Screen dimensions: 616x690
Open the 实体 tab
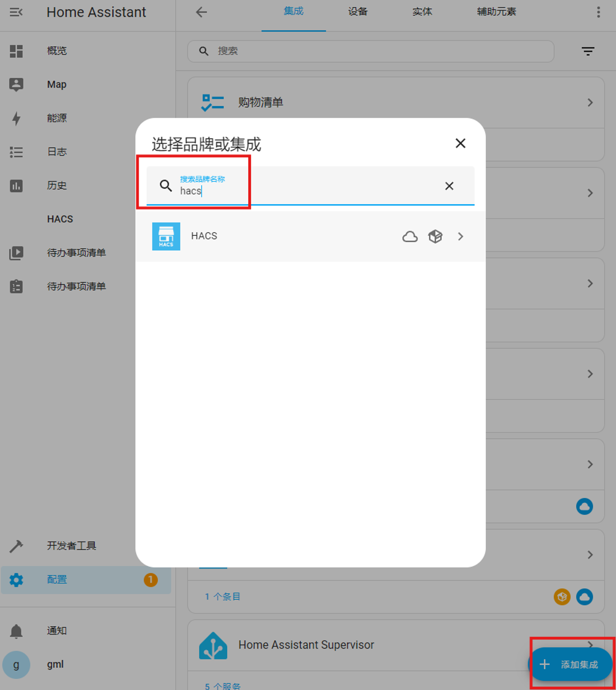pyautogui.click(x=422, y=12)
